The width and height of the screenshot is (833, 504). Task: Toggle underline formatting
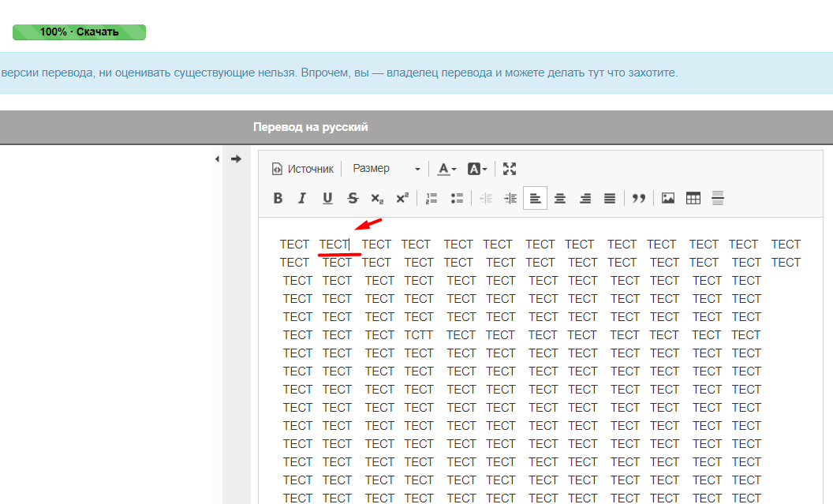click(327, 199)
